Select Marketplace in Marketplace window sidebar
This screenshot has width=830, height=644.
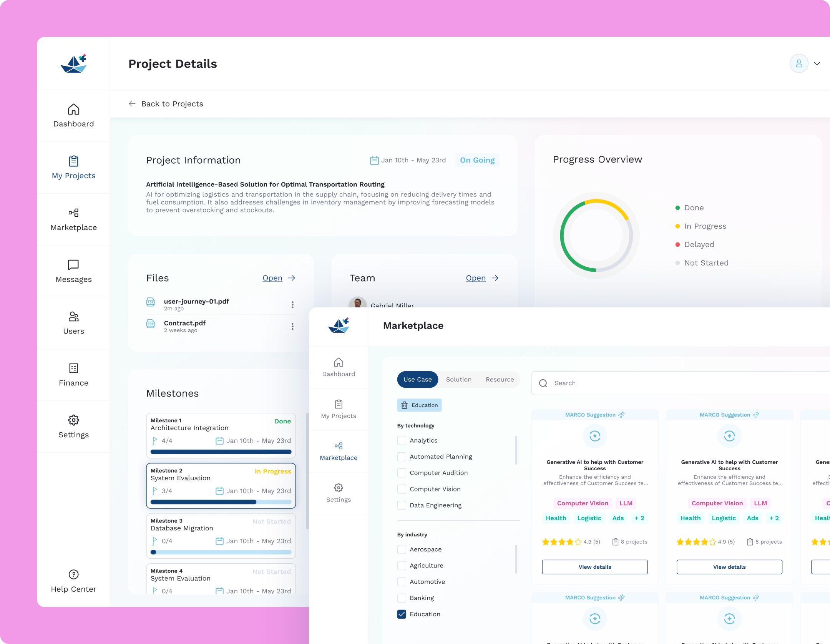tap(339, 451)
